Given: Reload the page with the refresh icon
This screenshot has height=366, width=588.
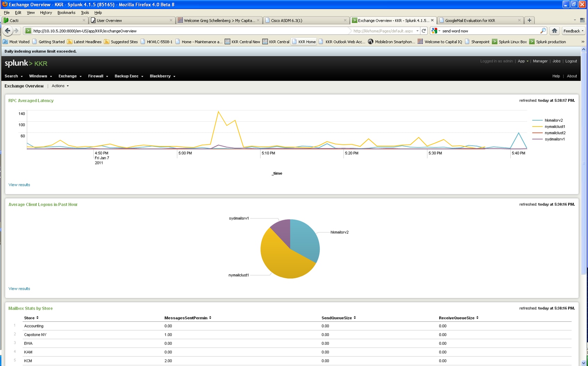Looking at the screenshot, I should [x=424, y=31].
